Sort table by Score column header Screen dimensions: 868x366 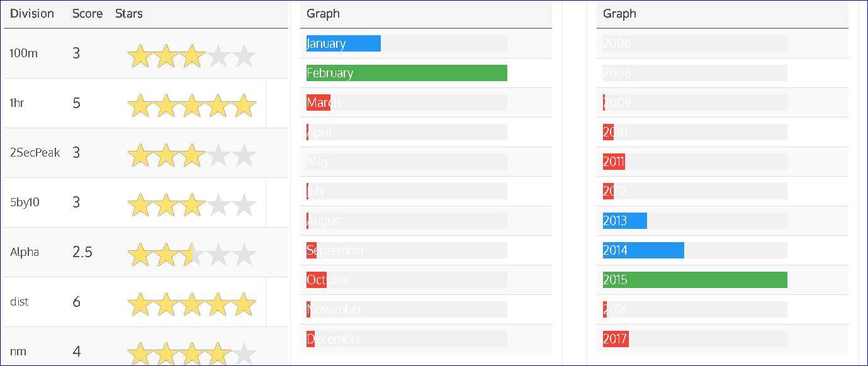point(87,14)
